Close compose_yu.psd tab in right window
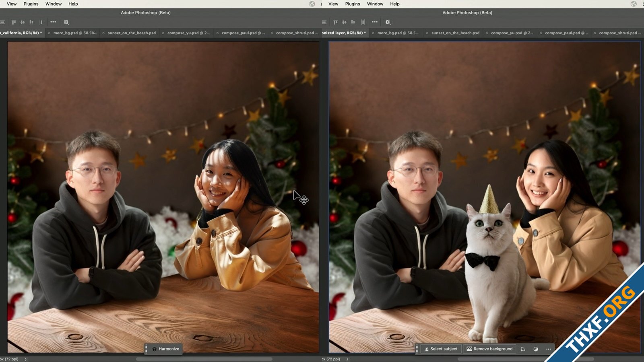Screen dimensions: 644x362 pos(487,33)
